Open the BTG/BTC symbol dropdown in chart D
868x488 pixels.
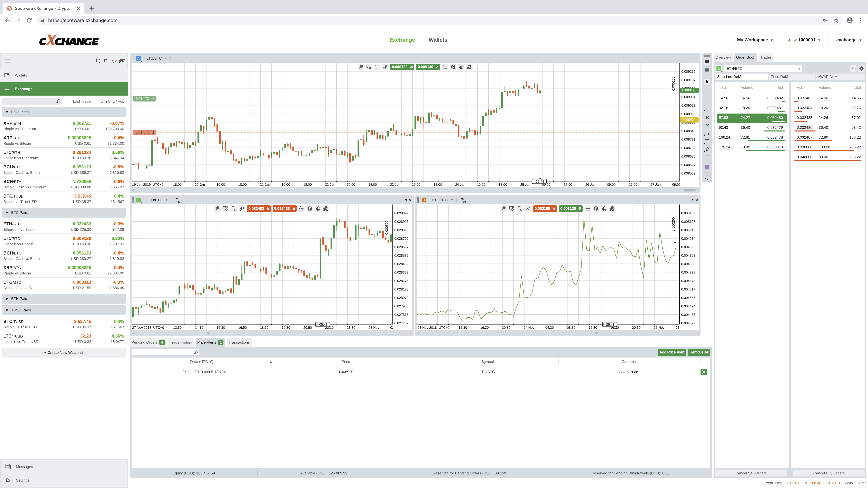pos(442,200)
